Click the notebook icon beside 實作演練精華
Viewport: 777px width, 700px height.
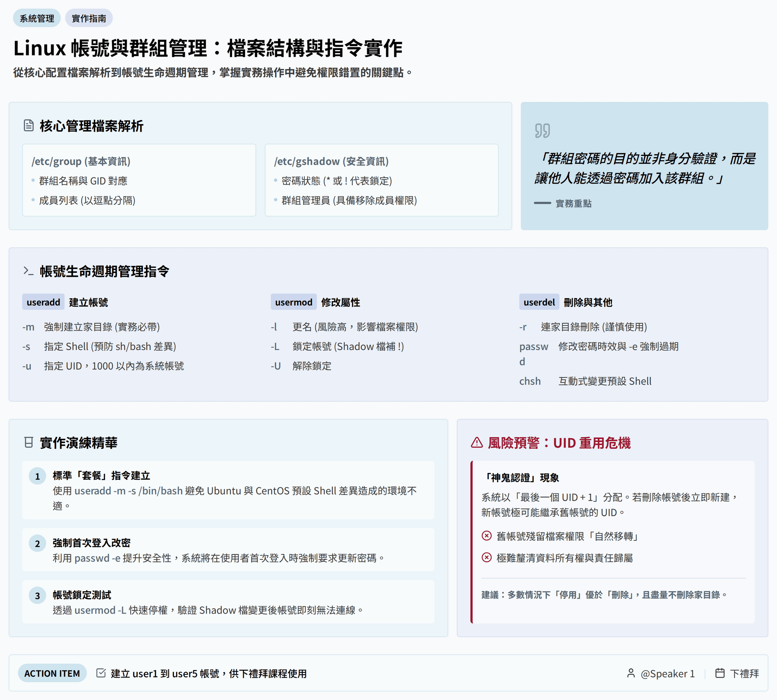[x=28, y=442]
